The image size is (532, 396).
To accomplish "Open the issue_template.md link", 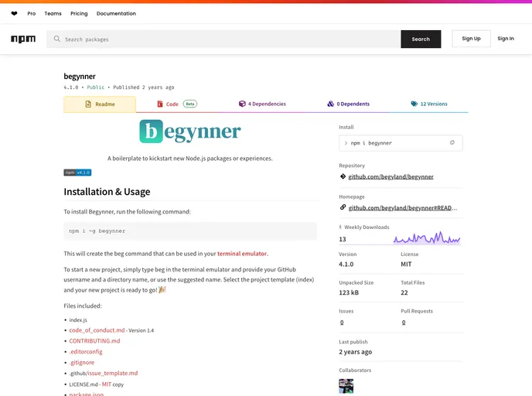I will click(113, 374).
